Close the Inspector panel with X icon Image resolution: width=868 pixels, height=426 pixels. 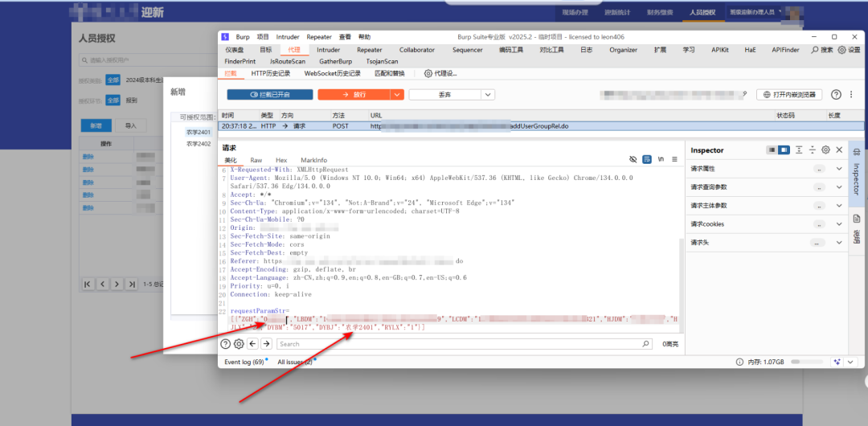click(839, 150)
